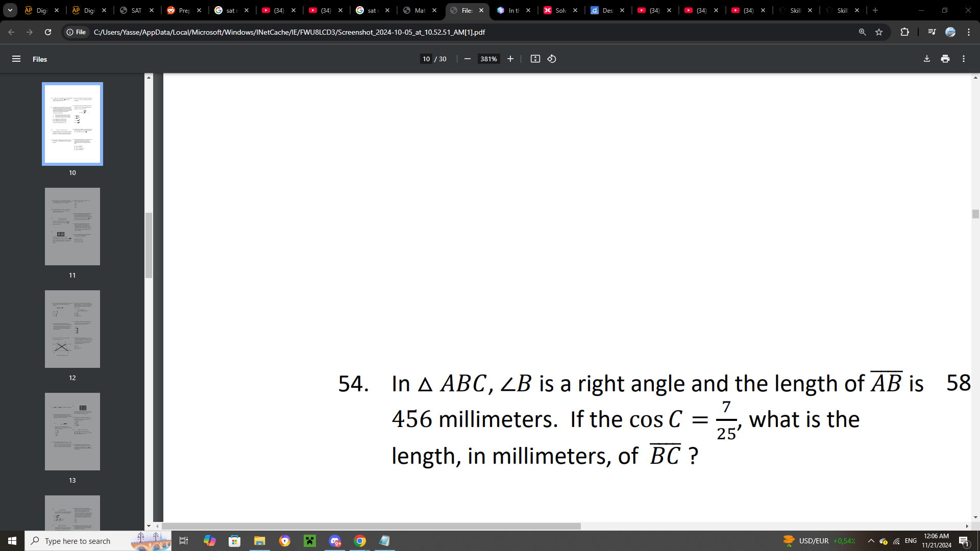The height and width of the screenshot is (551, 980).
Task: Go back to previous page in browser
Action: [11, 32]
